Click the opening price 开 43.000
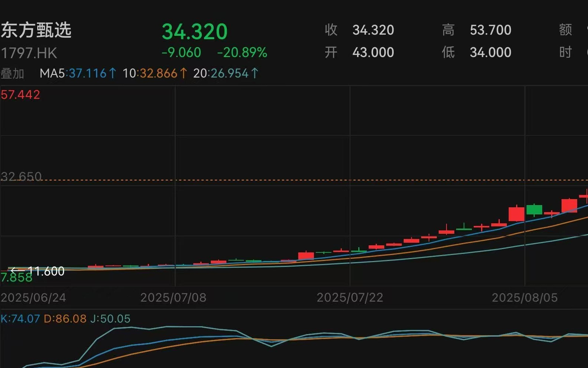588x368 pixels. 359,53
